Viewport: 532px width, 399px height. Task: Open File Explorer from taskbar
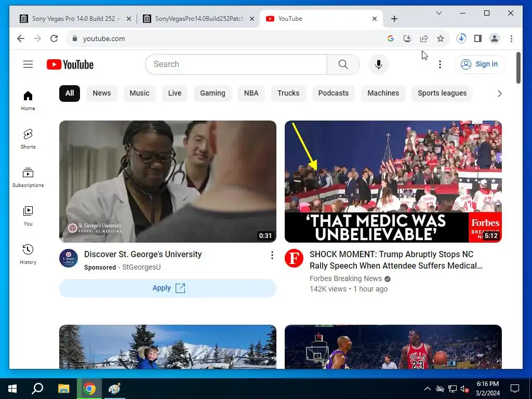(x=63, y=389)
